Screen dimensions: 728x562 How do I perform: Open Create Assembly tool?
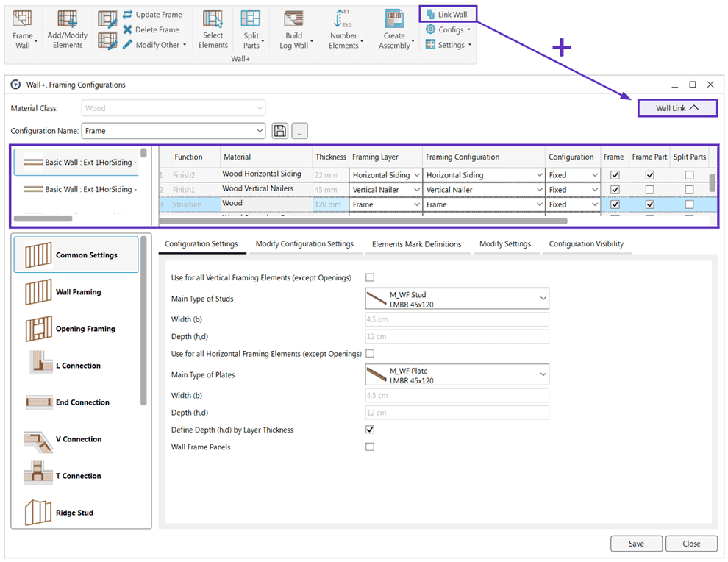pyautogui.click(x=394, y=29)
